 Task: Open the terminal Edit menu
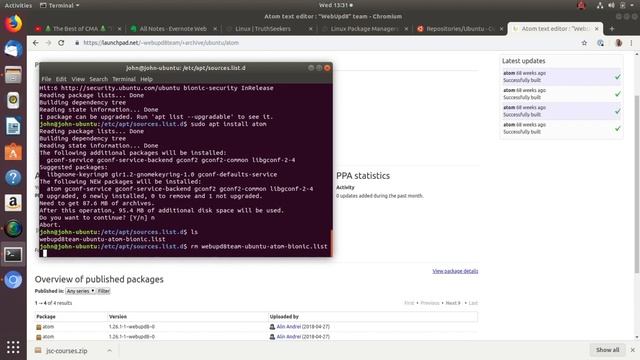pos(61,79)
